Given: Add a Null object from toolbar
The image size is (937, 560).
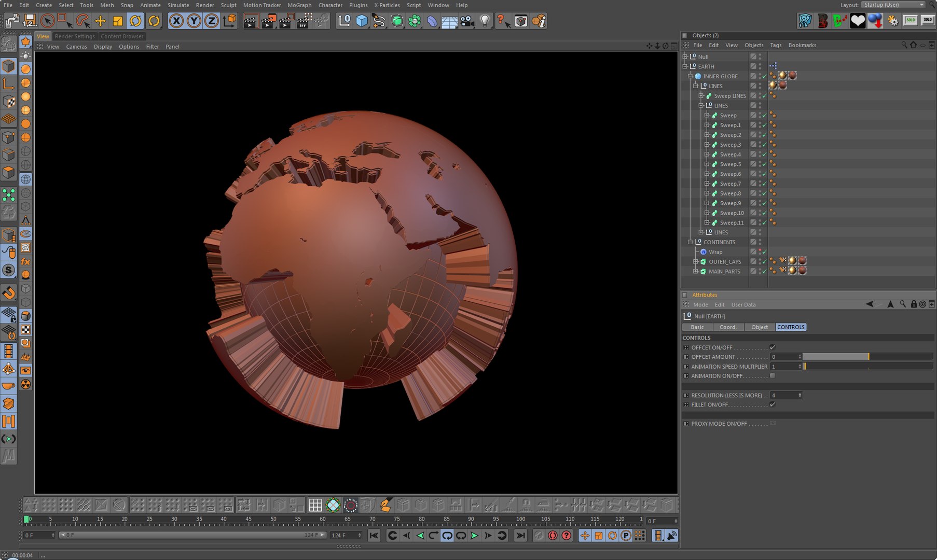Looking at the screenshot, I should click(x=345, y=21).
